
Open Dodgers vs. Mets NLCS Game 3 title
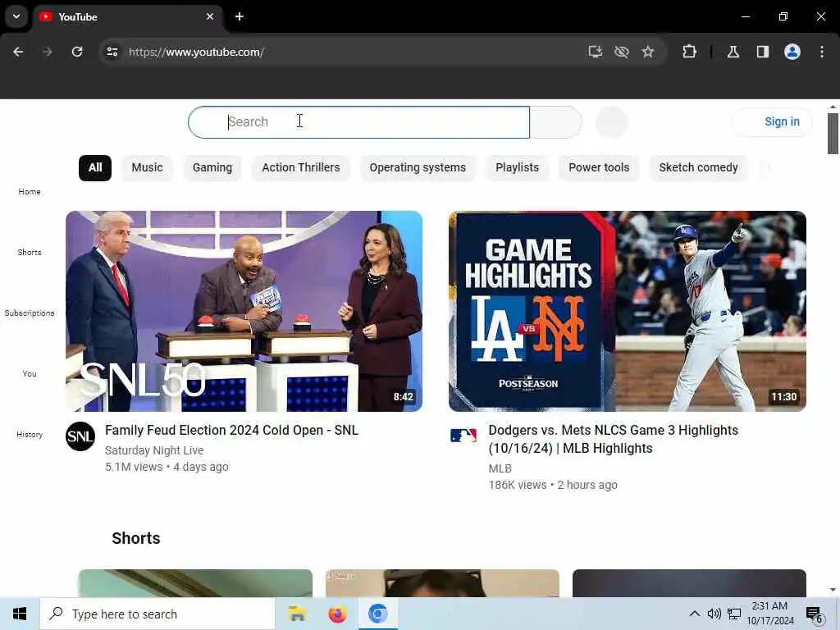point(614,440)
